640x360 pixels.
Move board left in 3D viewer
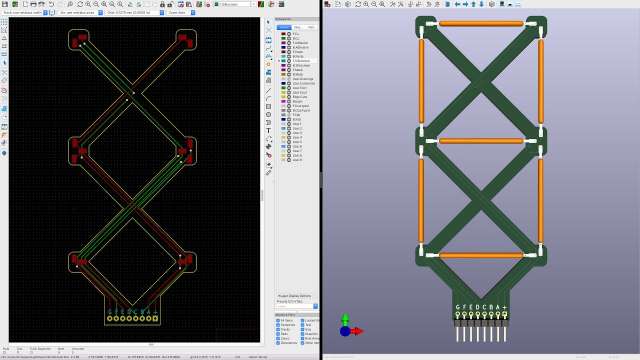(458, 4)
